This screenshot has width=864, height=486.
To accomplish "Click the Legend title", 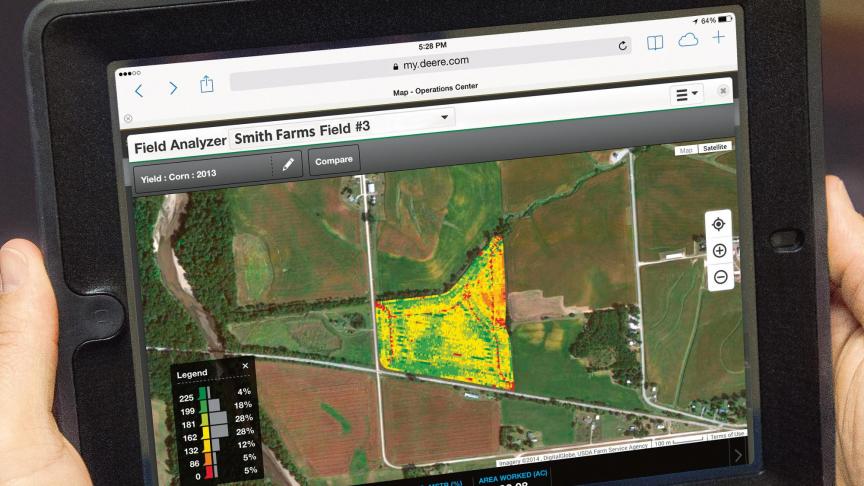I will (192, 374).
